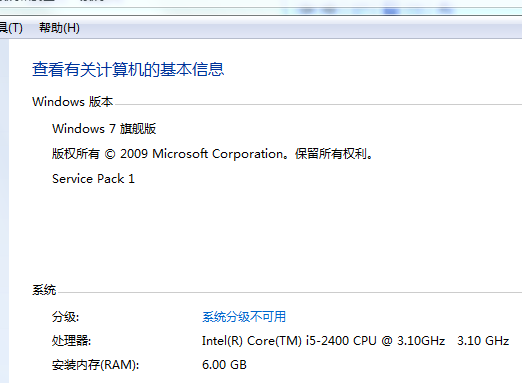Click the 安装内存(RAM): label

coord(95,365)
